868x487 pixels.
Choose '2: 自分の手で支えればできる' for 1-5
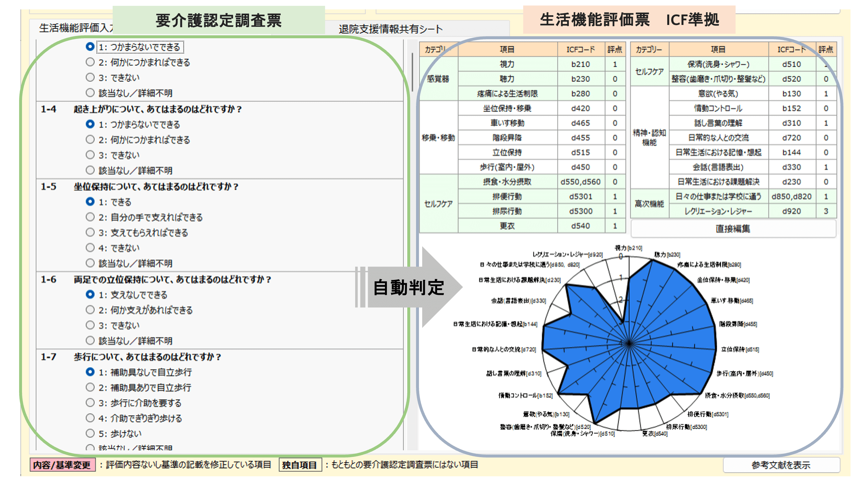[90, 217]
